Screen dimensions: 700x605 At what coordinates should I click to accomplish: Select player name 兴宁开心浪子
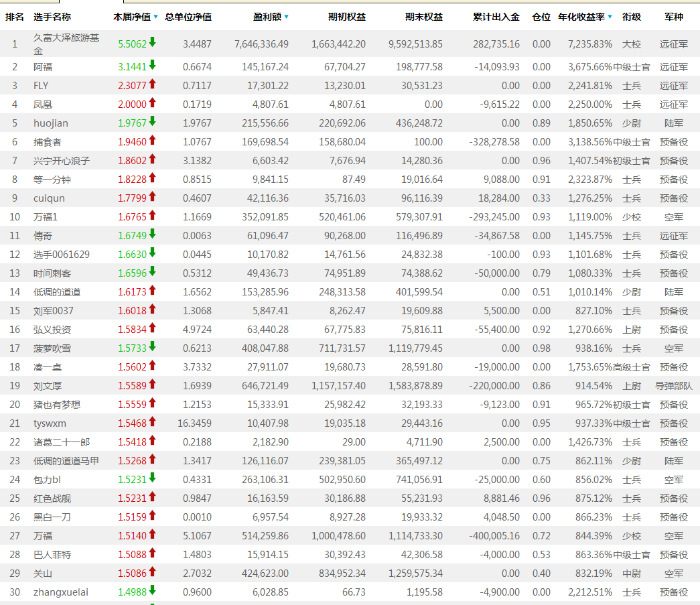[62, 161]
